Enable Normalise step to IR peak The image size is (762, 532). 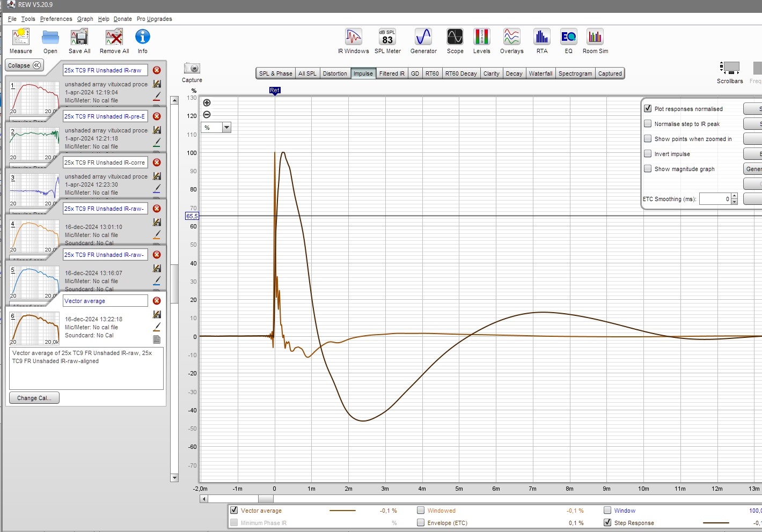coord(648,123)
